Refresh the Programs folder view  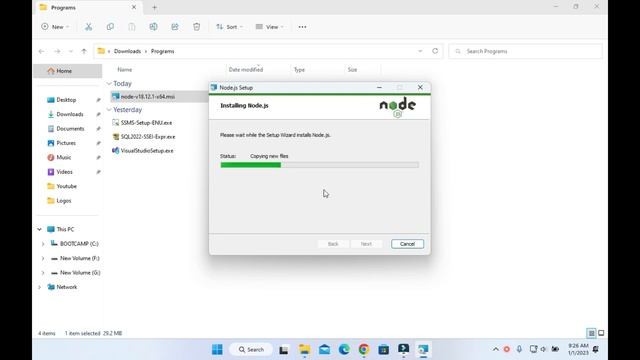pyautogui.click(x=435, y=51)
